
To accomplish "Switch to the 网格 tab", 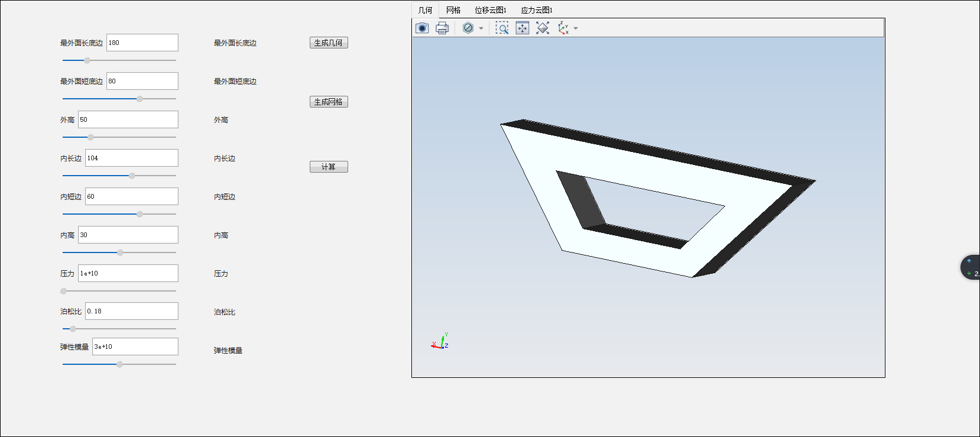I will [x=453, y=10].
